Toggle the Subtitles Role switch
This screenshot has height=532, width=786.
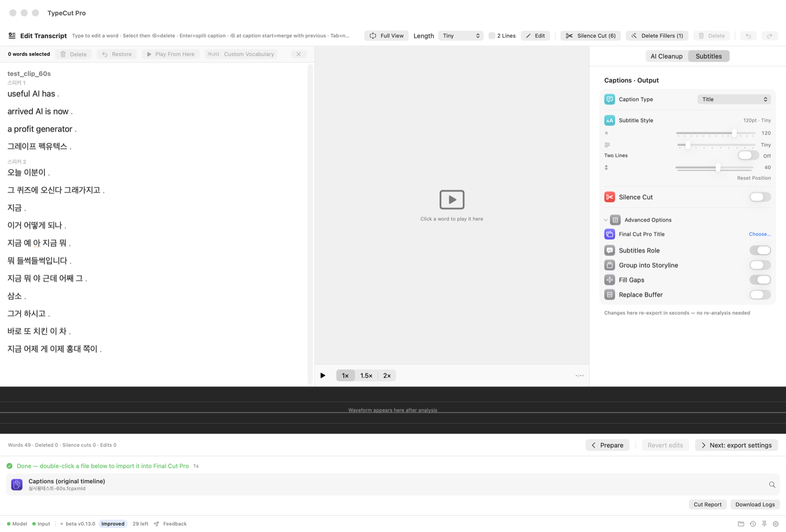(760, 251)
